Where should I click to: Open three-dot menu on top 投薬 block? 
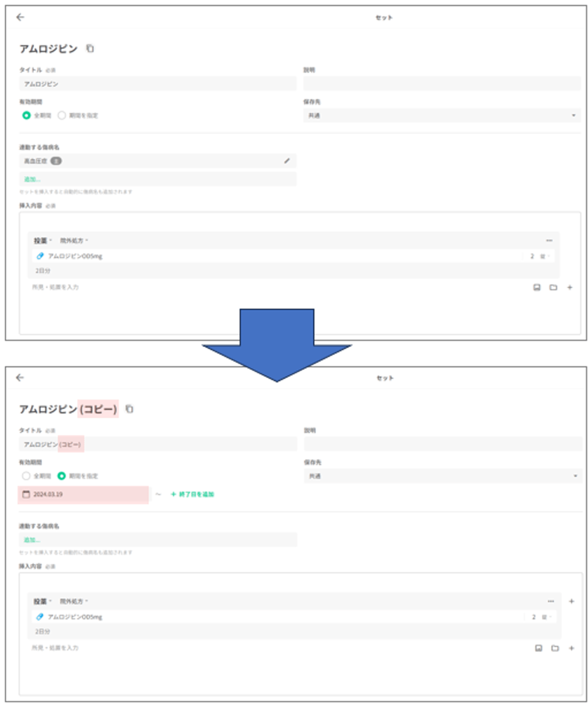[x=549, y=240]
